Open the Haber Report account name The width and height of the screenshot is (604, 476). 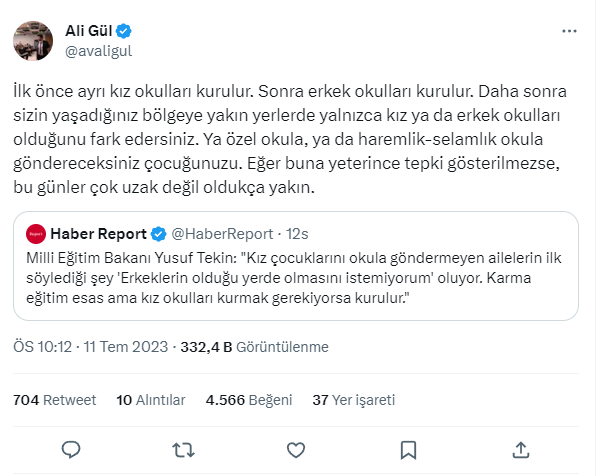99,235
